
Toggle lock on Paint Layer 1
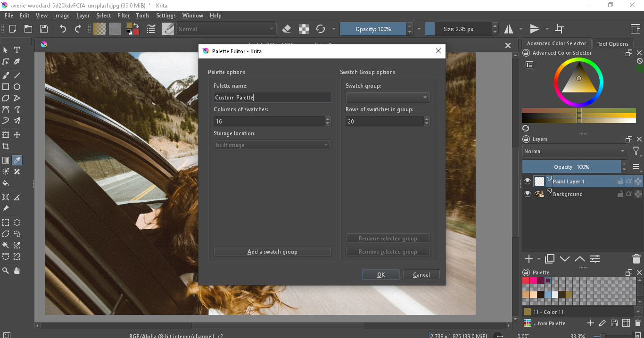(620, 181)
